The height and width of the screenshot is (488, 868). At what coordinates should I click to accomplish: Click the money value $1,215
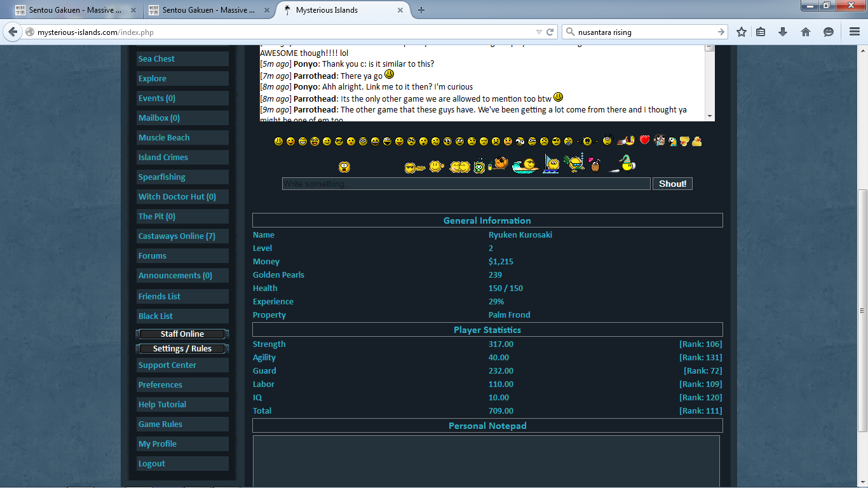point(501,261)
